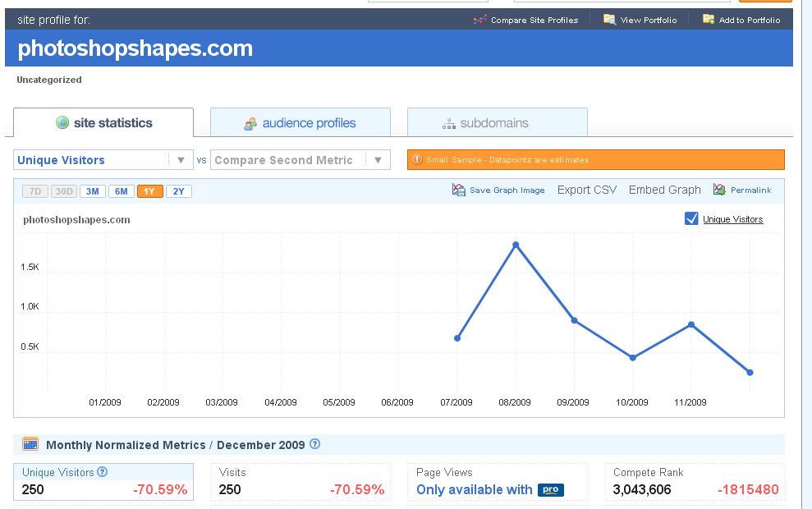
Task: Click the 08/2009 peak data point
Action: pos(516,245)
